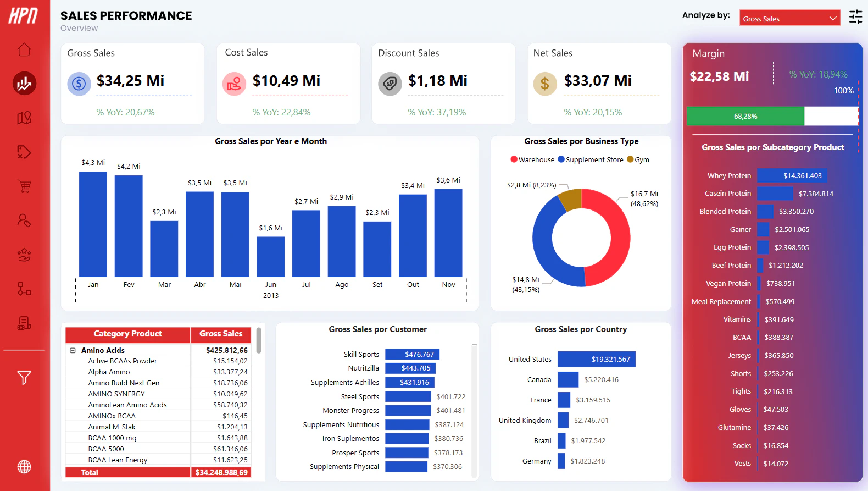Click the Gross Sales por Year e Month title
Image resolution: width=868 pixels, height=491 pixels.
271,141
